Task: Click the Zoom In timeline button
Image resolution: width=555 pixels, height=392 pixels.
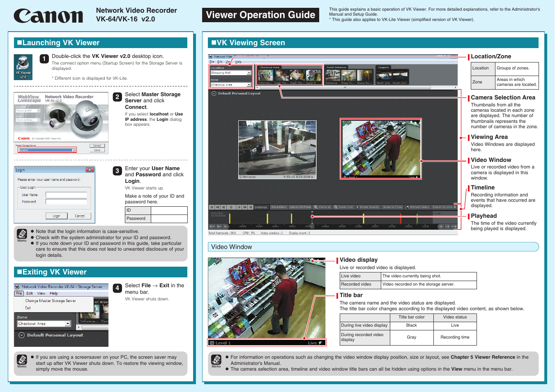Action: pos(322,207)
